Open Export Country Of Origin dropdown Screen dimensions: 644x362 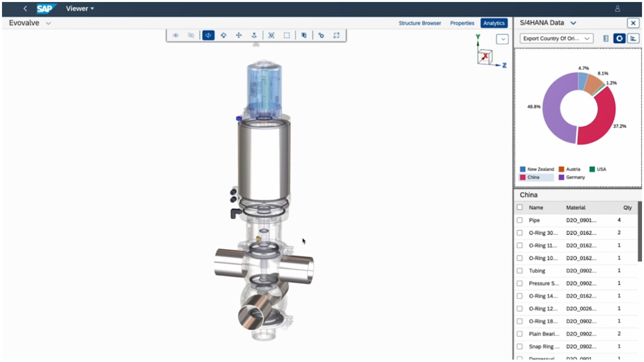[557, 38]
